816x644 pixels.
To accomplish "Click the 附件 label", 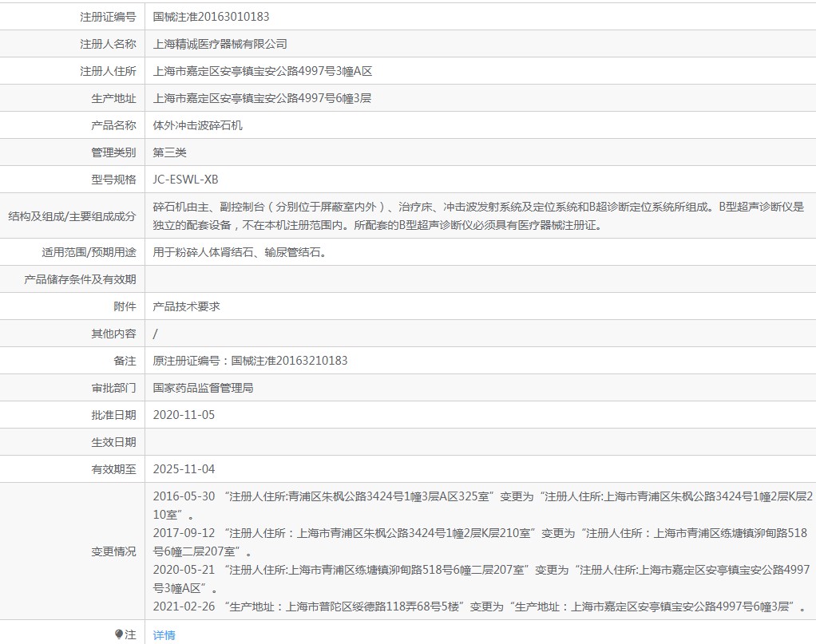I will coord(125,306).
